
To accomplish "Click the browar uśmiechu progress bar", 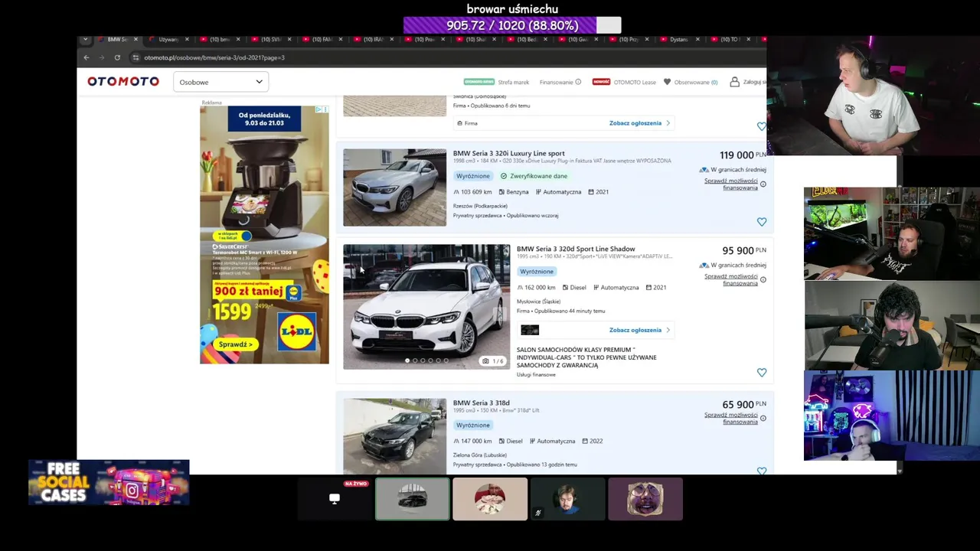I will pyautogui.click(x=512, y=25).
